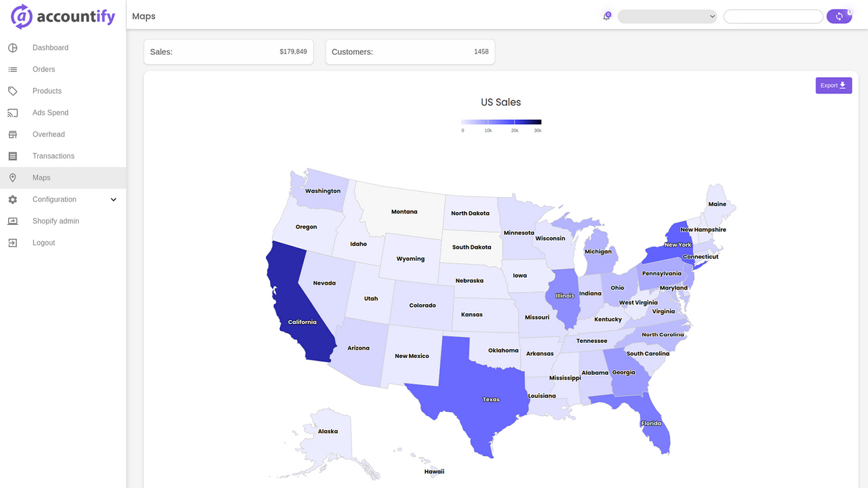Screen dimensions: 868x488
Task: Select the Dashboard pie chart icon
Action: click(x=12, y=47)
